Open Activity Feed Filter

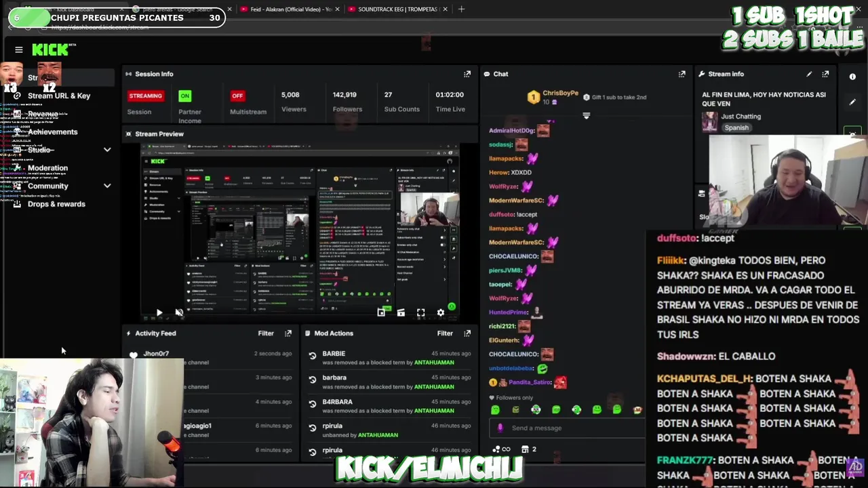click(x=266, y=333)
